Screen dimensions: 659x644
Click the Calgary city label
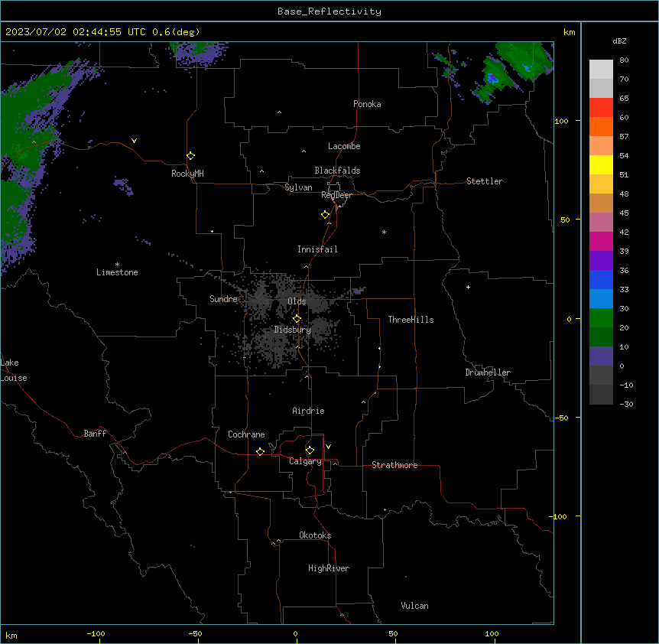coord(305,461)
